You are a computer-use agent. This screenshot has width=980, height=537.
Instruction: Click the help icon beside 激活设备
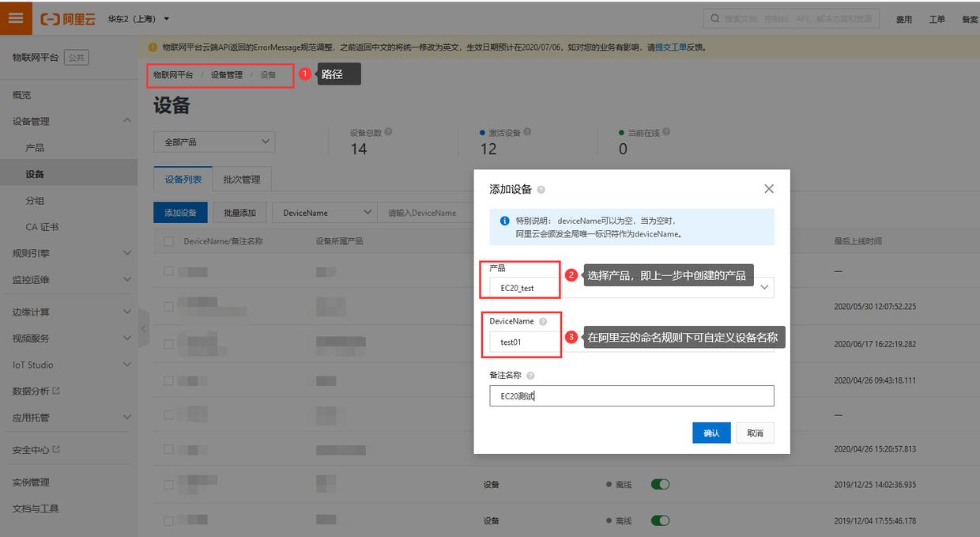click(x=527, y=131)
